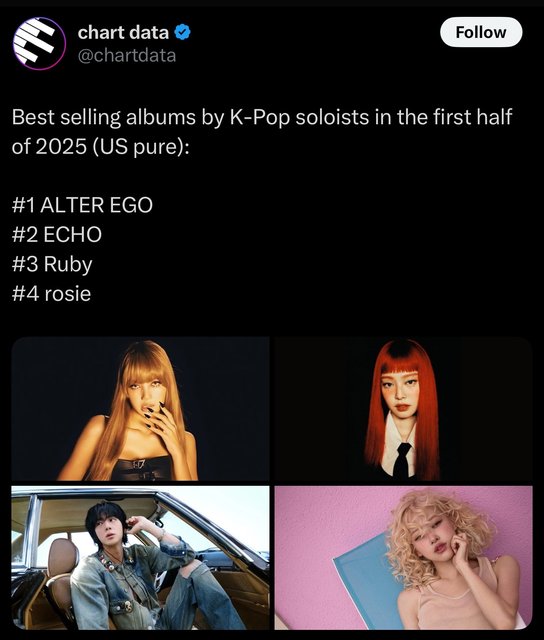The height and width of the screenshot is (640, 544).
Task: Open the chart data display name link
Action: click(x=123, y=32)
